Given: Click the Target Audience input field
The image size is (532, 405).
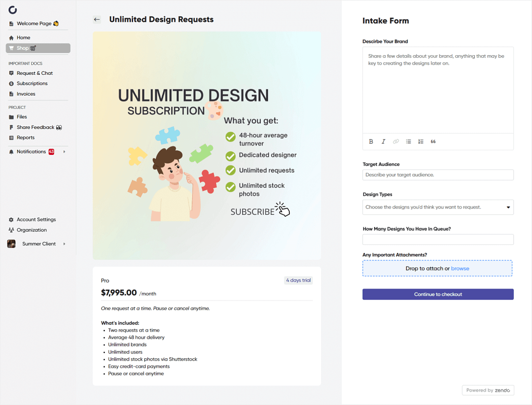Looking at the screenshot, I should 437,175.
